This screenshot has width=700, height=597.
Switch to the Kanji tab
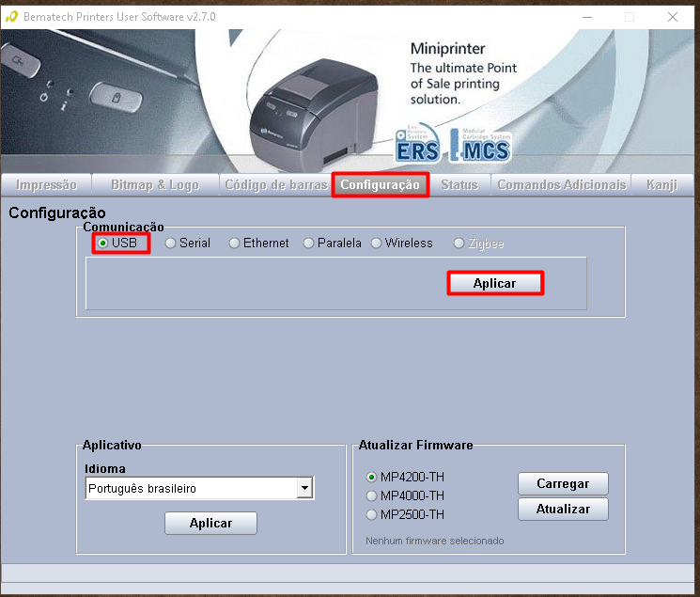(x=662, y=185)
